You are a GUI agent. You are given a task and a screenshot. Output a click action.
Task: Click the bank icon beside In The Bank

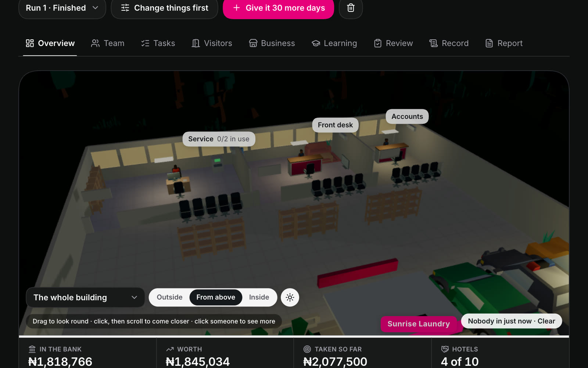click(x=32, y=349)
